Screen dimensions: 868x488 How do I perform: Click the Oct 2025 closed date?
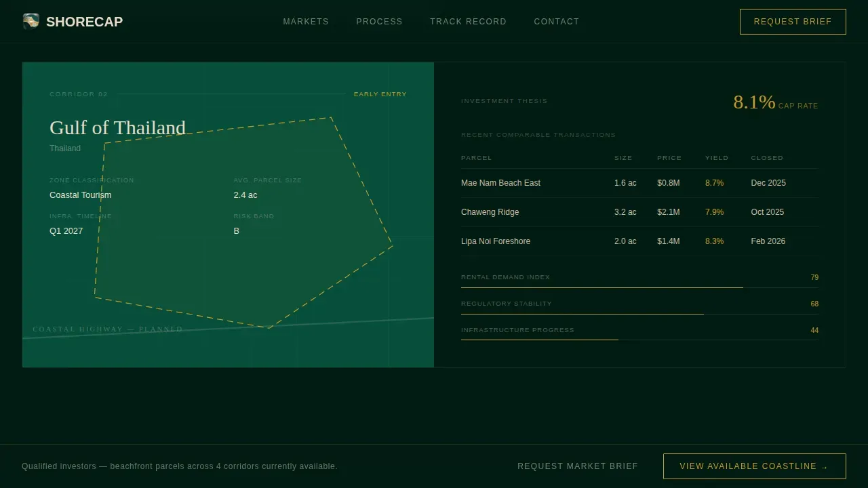(x=768, y=212)
